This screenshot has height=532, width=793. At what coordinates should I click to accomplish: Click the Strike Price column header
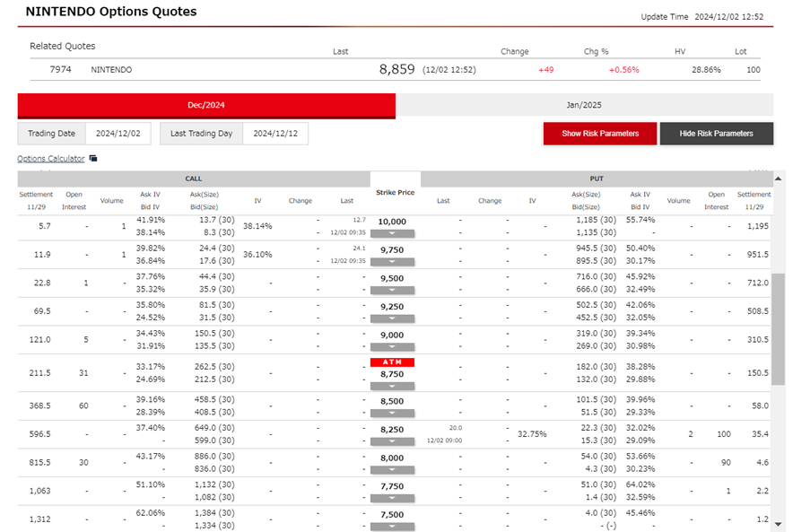click(x=395, y=192)
